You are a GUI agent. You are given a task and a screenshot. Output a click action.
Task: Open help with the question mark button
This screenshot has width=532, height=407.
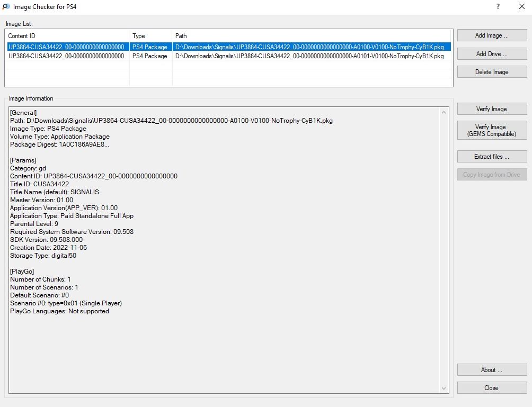(x=498, y=7)
